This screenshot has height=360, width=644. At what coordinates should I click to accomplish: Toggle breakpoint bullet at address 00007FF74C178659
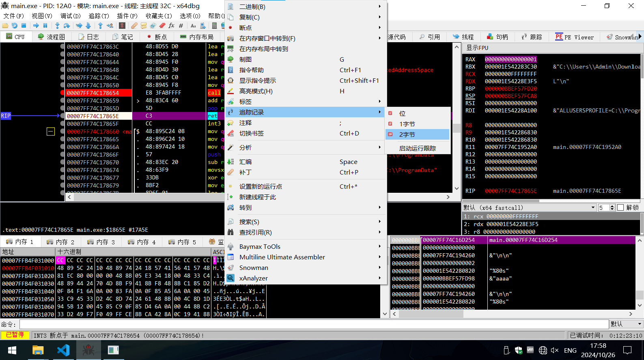point(62,100)
